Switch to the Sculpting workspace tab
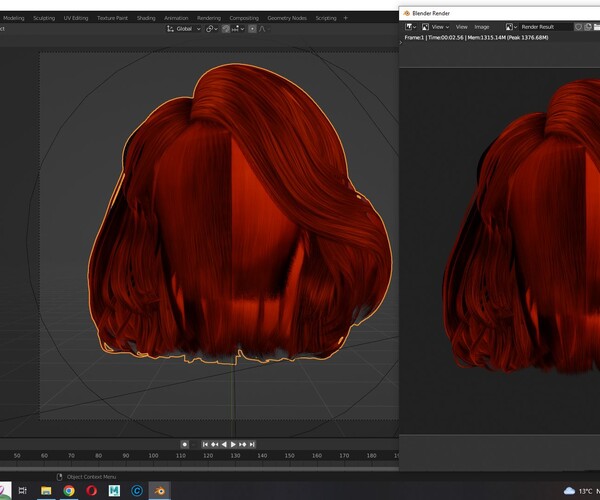 (x=44, y=18)
